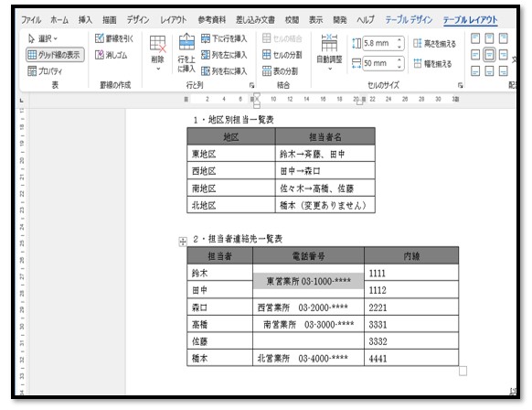This screenshot has height=410, width=532.
Task: Align cell text top center
Action: tap(489, 38)
